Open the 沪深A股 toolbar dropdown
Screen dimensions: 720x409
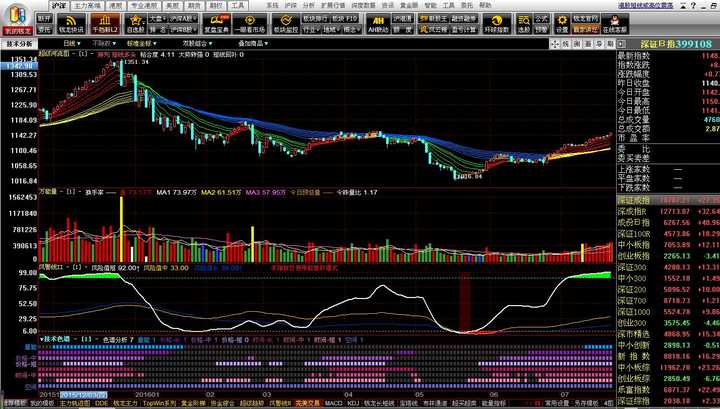tap(183, 18)
